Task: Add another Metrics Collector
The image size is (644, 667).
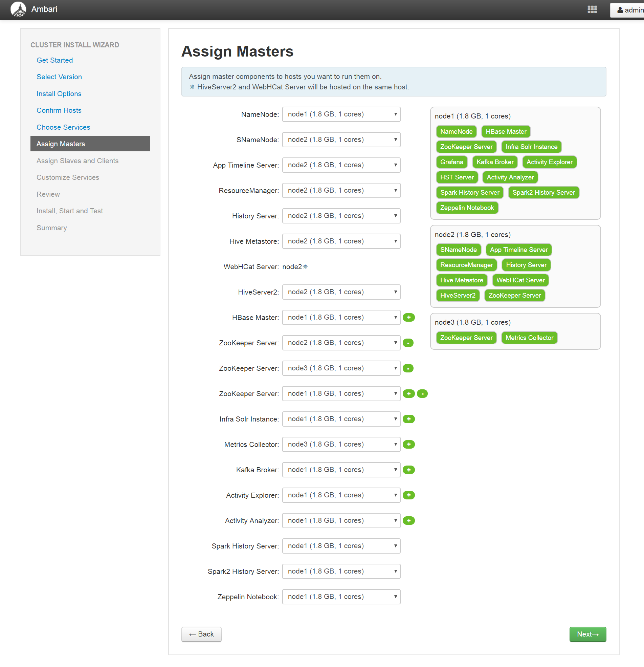Action: (408, 445)
